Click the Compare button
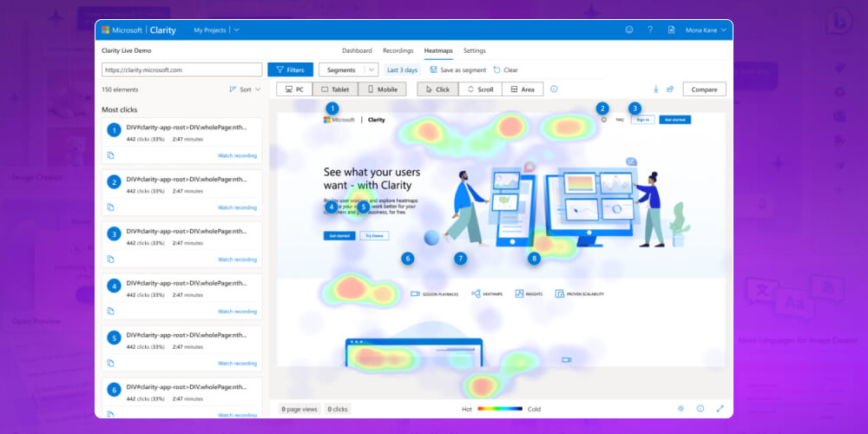Viewport: 868px width, 434px height. (x=704, y=89)
